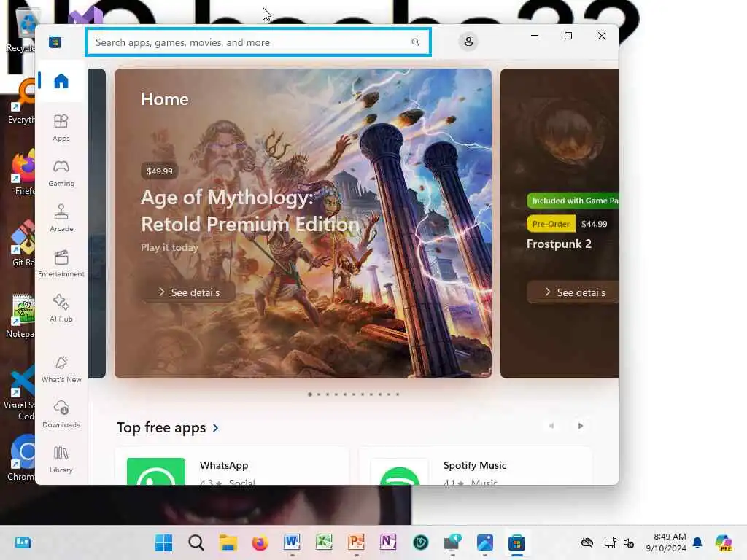Show Downloads in the Store sidebar

[x=61, y=414]
